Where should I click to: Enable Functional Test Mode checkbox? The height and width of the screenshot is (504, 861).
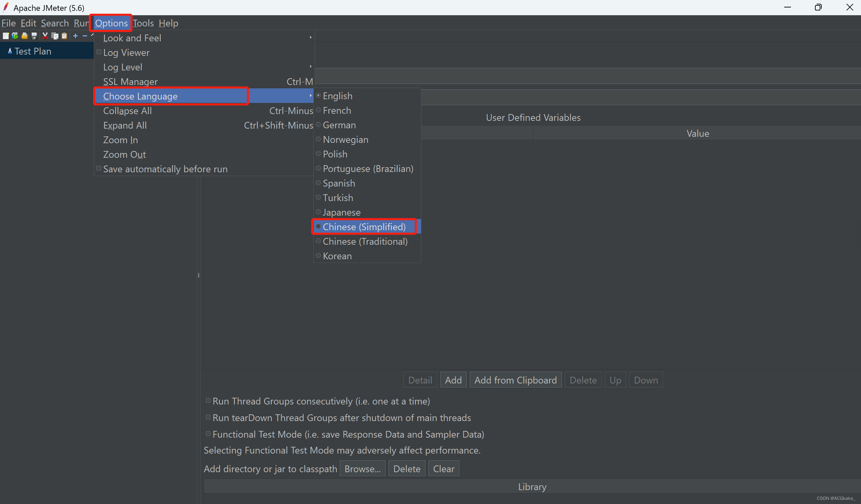point(208,434)
